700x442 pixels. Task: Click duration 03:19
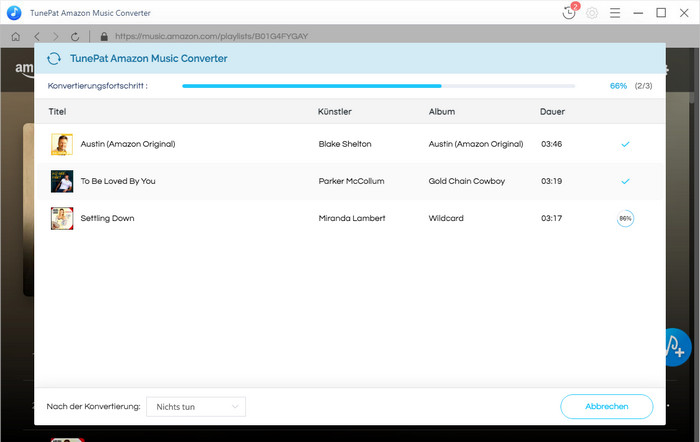click(x=551, y=181)
